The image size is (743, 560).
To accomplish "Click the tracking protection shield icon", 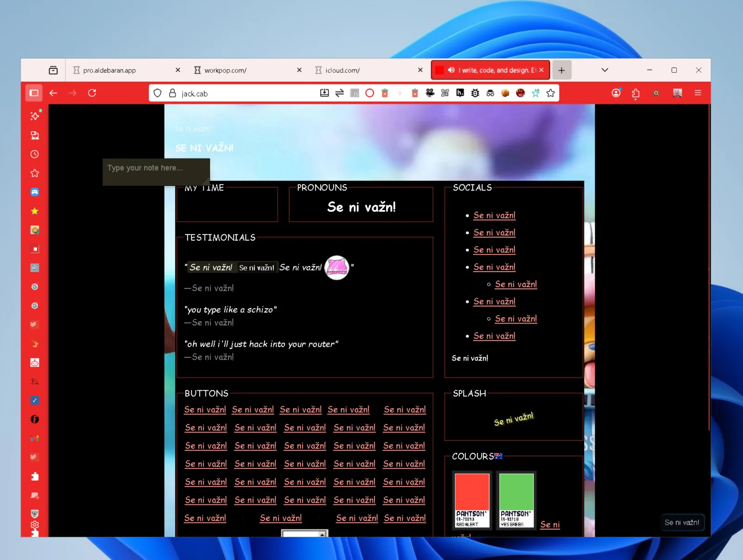I will [158, 93].
